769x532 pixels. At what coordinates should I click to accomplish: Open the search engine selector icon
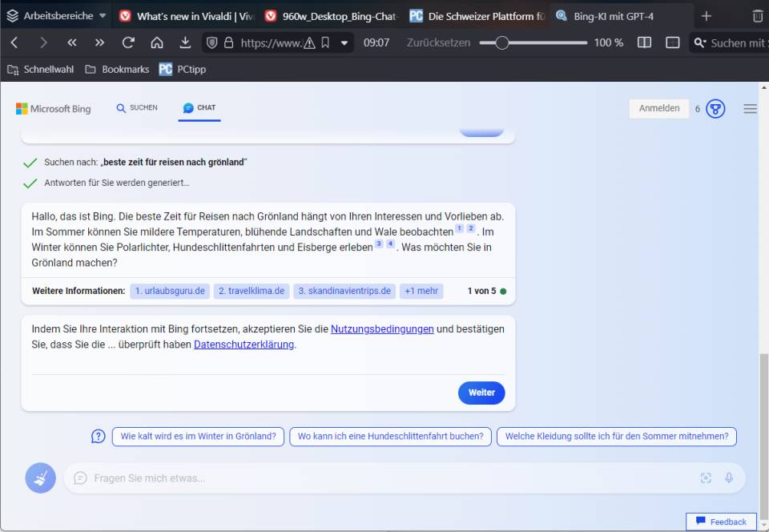pos(700,43)
